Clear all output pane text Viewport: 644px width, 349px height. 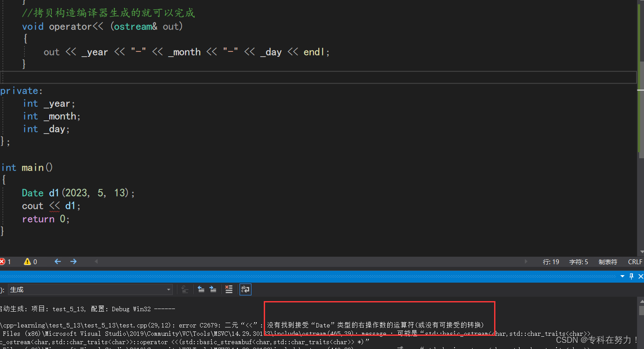[229, 289]
